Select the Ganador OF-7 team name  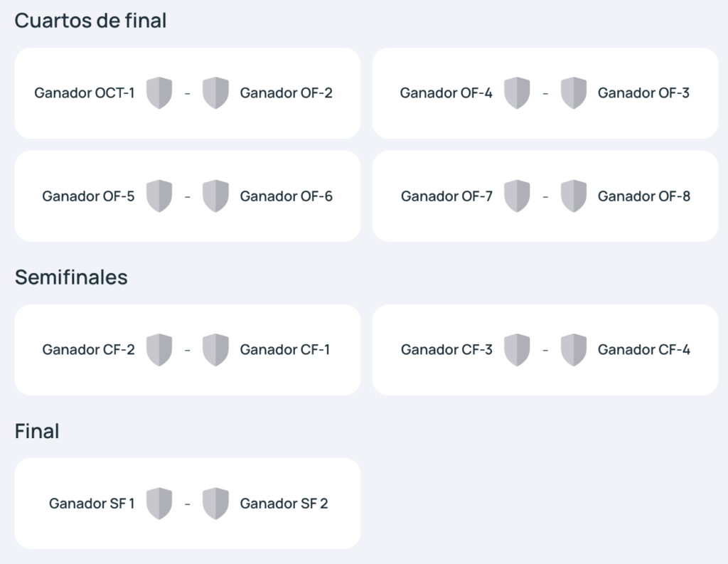(x=446, y=196)
